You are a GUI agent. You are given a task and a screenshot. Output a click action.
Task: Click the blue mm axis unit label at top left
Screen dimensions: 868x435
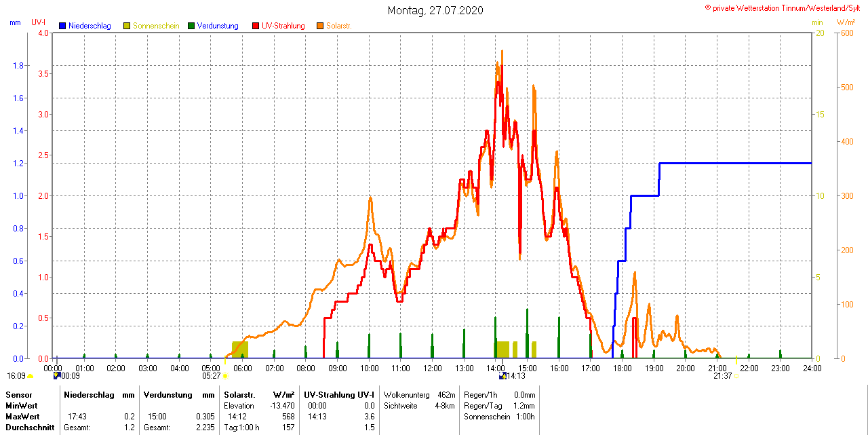pyautogui.click(x=15, y=22)
